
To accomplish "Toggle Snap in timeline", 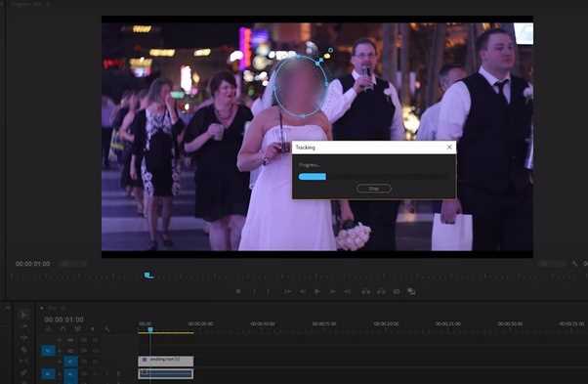I will (63, 329).
